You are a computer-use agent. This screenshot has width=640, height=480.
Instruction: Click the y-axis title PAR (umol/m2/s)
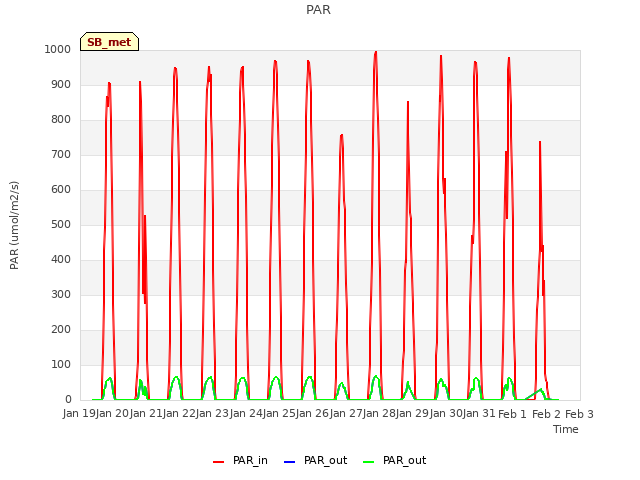(14, 225)
